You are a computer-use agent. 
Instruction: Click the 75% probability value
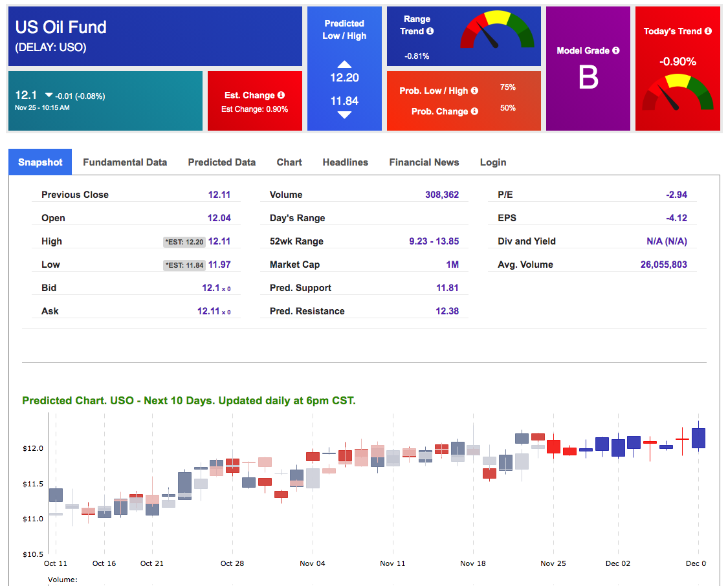pos(508,87)
